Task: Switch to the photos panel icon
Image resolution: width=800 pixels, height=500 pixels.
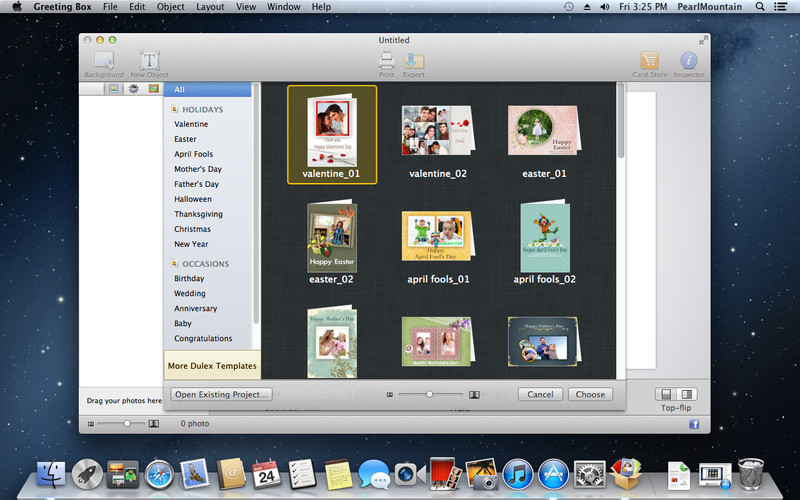Action: coord(114,89)
